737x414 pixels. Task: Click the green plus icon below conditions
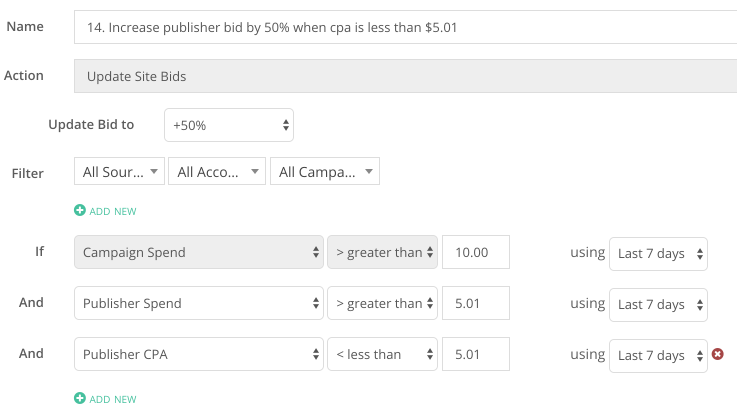(x=80, y=398)
